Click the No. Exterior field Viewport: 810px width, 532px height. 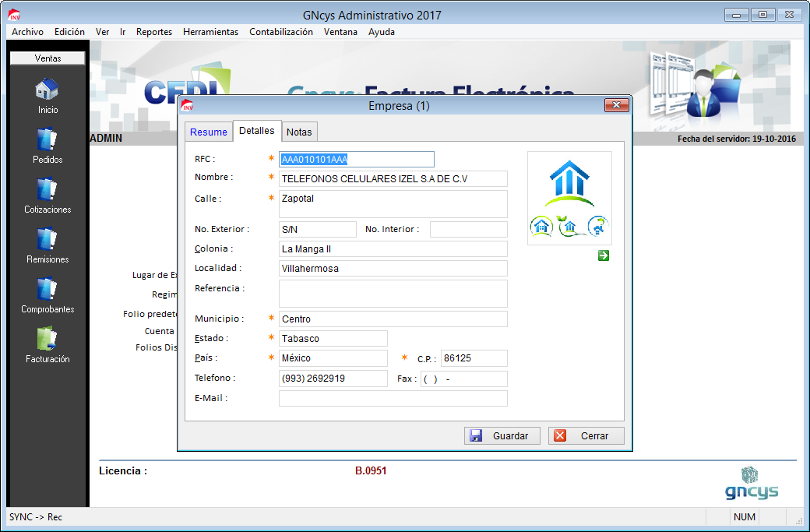coord(318,229)
